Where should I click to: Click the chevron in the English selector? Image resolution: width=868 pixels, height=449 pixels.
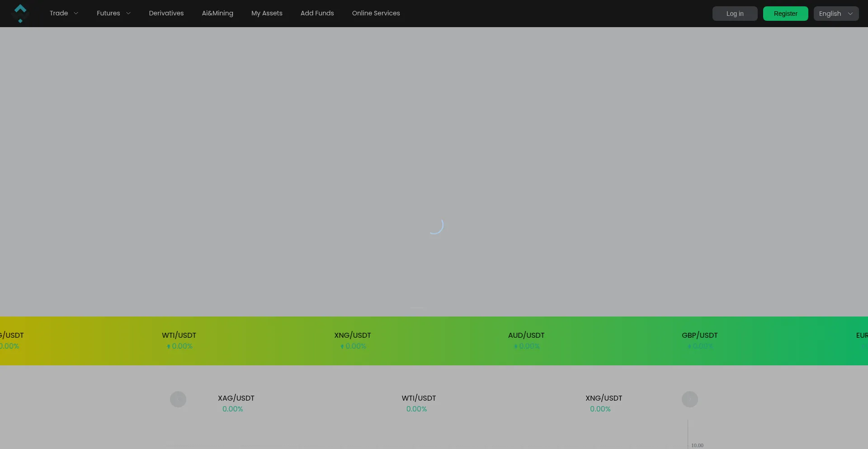click(850, 14)
